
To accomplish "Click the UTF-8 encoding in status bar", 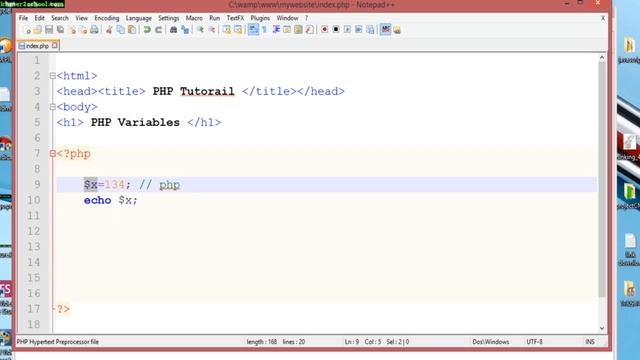I will (x=534, y=342).
